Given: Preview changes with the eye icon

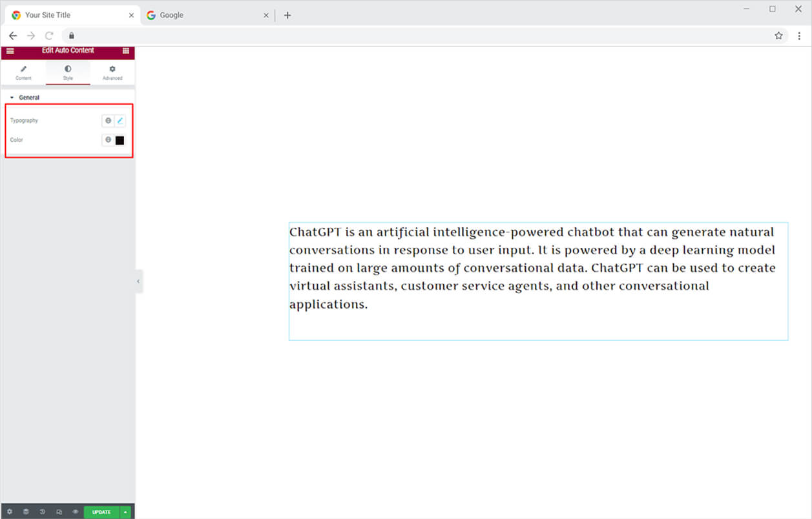Looking at the screenshot, I should (75, 512).
